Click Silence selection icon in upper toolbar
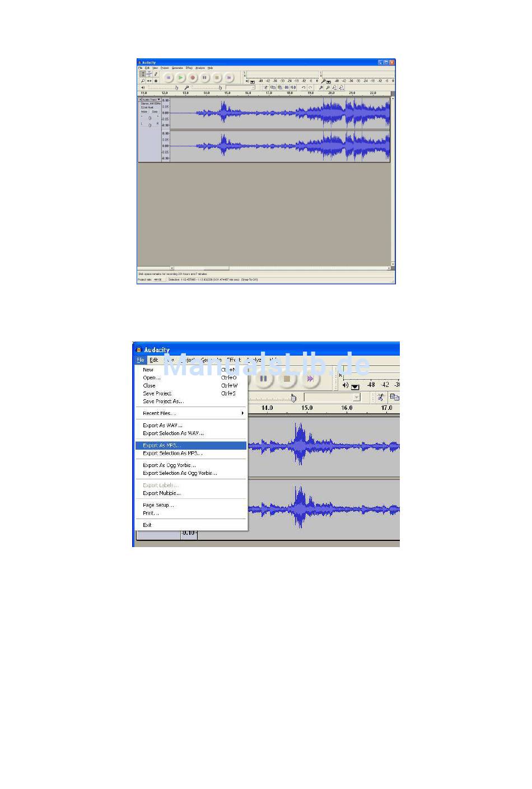Image resolution: width=532 pixels, height=789 pixels. tap(293, 87)
